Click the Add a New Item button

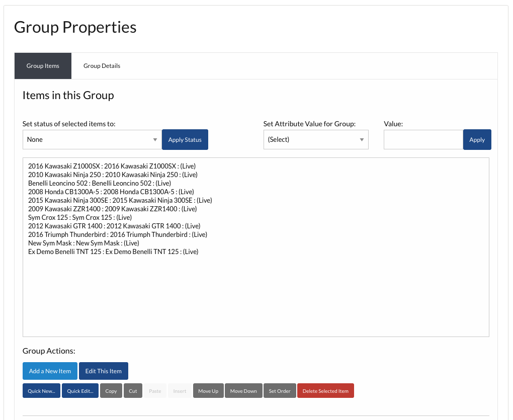pos(50,371)
